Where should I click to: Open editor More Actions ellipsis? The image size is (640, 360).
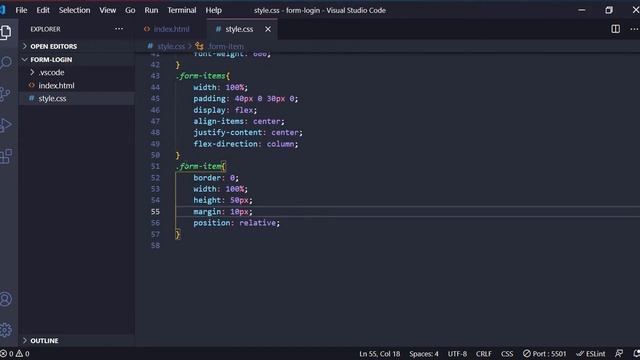coord(634,29)
